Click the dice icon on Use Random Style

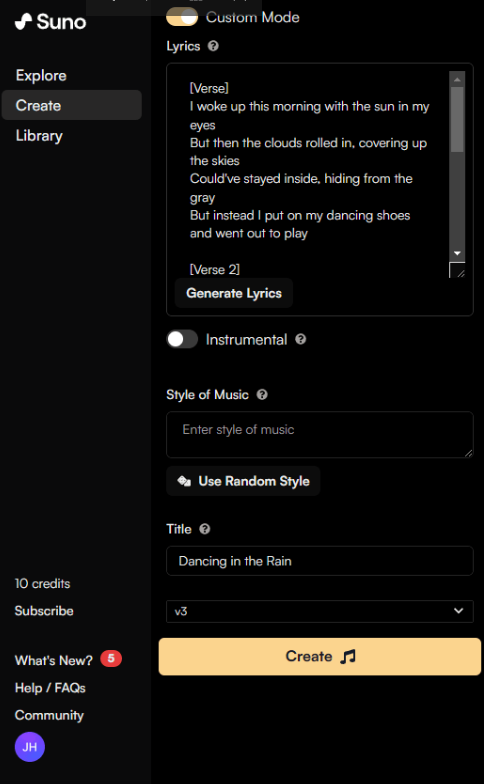click(x=184, y=481)
